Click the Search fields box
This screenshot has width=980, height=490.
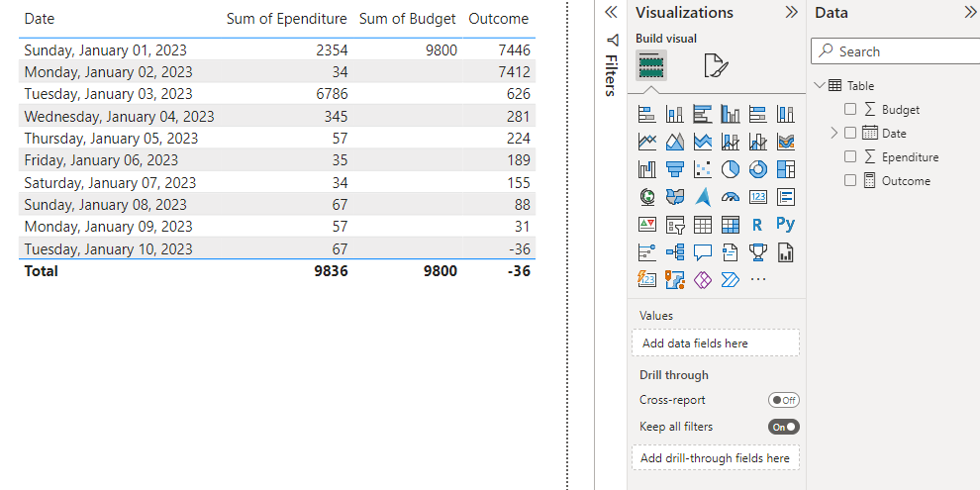point(896,51)
